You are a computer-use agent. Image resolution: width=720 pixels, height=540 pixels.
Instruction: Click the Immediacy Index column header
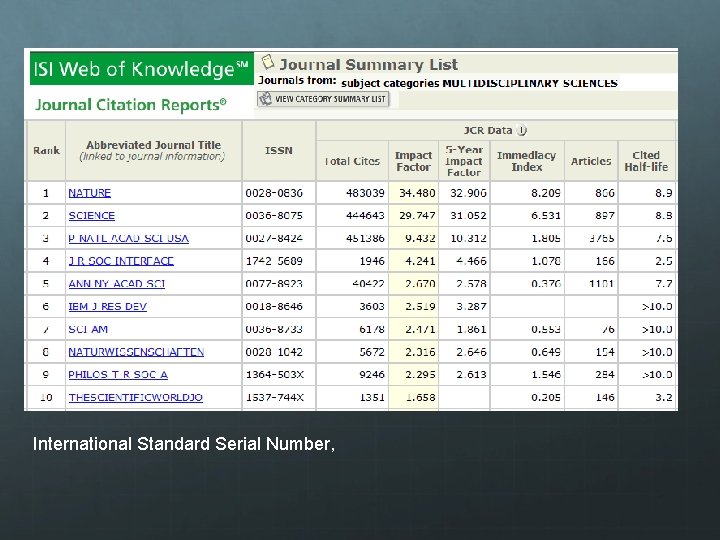(x=527, y=161)
